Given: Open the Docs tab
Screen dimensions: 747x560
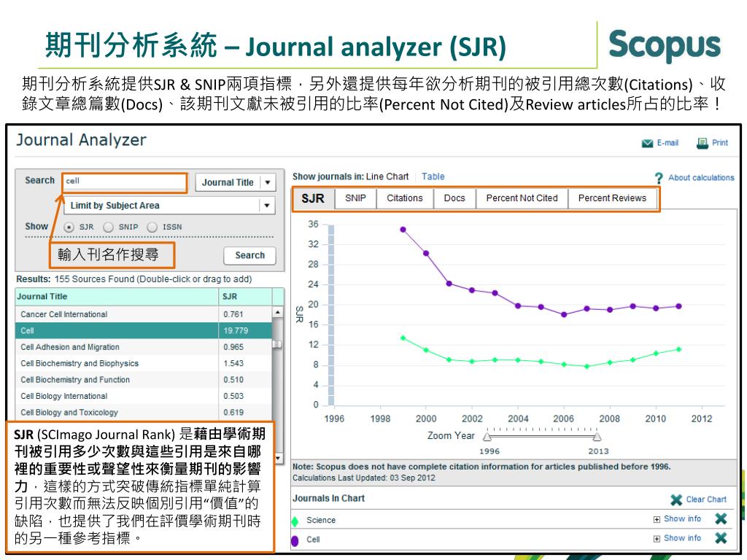Looking at the screenshot, I should (x=454, y=198).
